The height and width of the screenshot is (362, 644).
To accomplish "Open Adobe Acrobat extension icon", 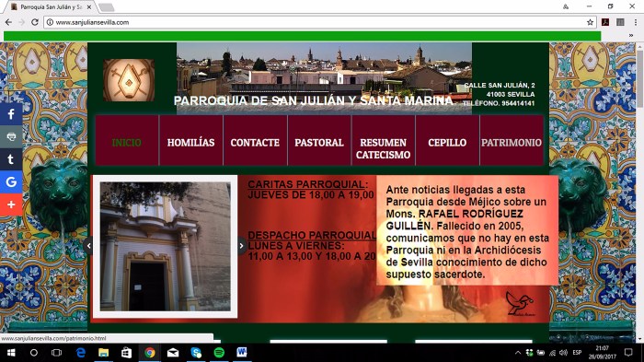I will pyautogui.click(x=605, y=22).
